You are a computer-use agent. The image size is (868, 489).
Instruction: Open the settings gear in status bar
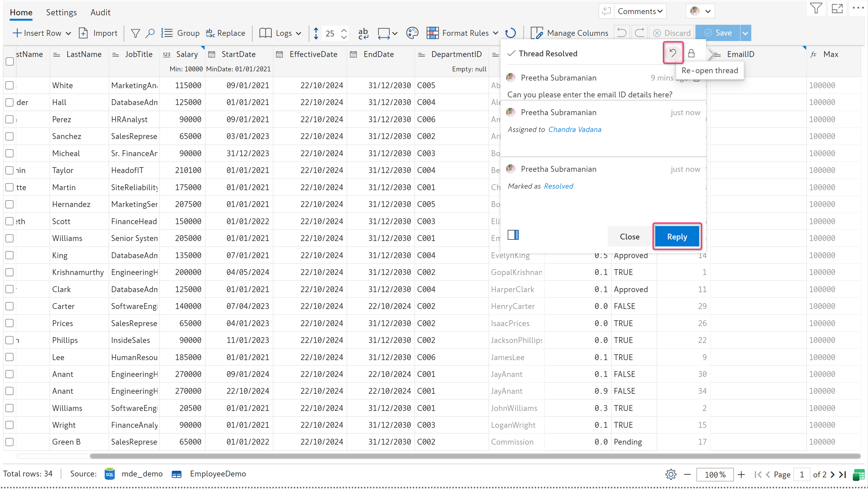(670, 475)
